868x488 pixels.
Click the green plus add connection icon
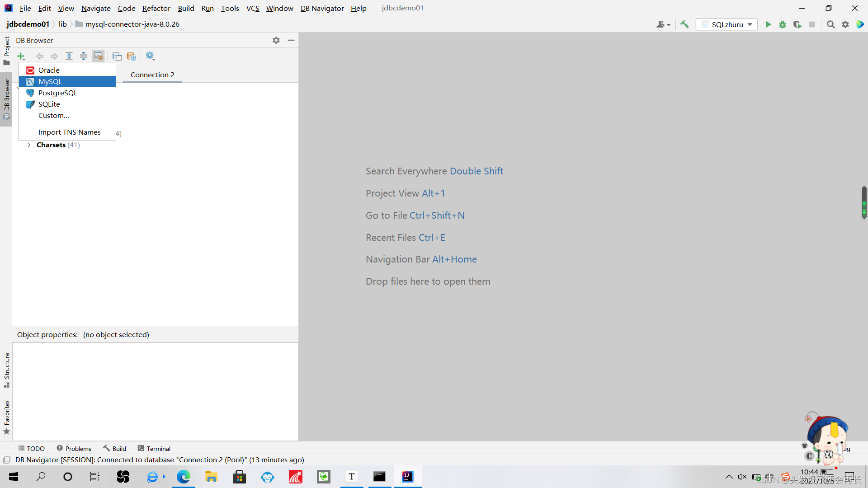(x=21, y=56)
